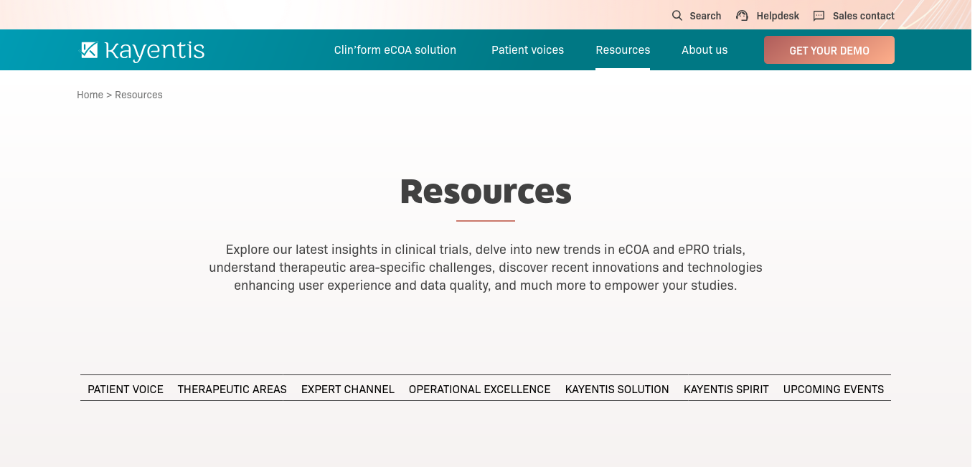Open the About us menu

(x=705, y=50)
